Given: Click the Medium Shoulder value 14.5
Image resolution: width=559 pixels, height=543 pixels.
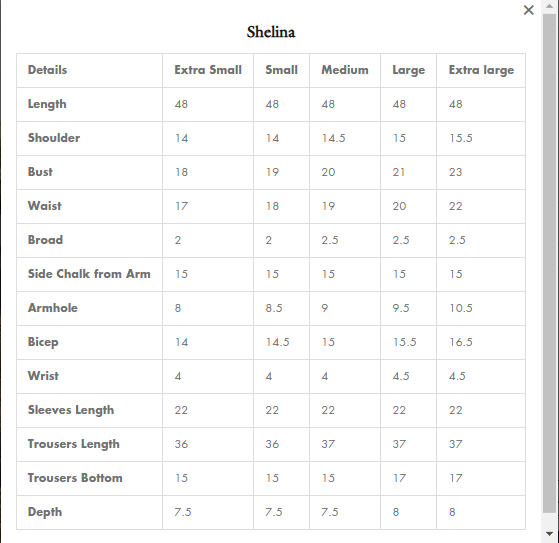Looking at the screenshot, I should coord(333,138).
